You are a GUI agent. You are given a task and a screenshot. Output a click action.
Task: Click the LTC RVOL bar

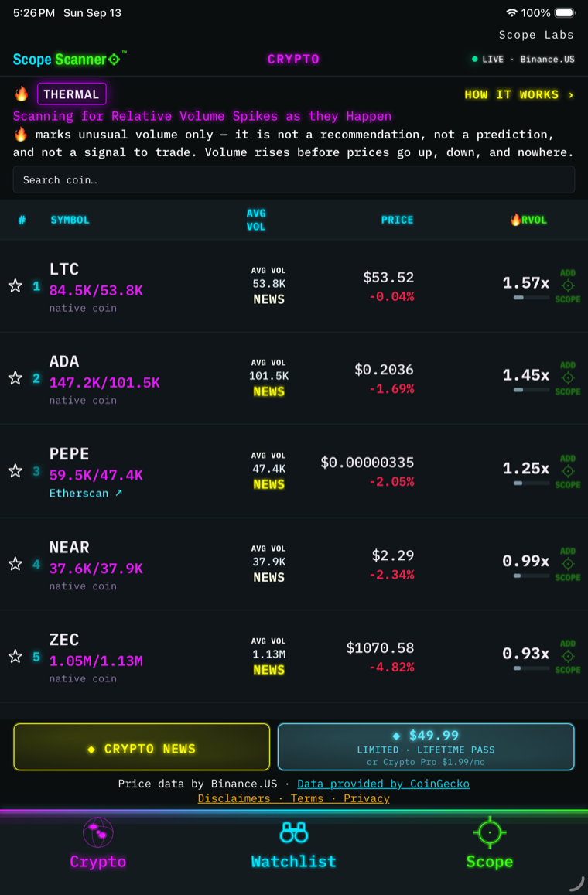[x=531, y=297]
